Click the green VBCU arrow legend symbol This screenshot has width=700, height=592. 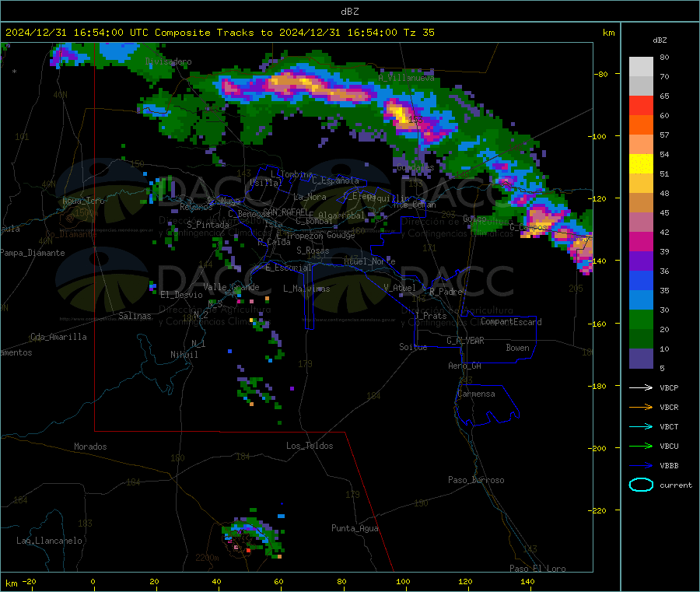(641, 446)
